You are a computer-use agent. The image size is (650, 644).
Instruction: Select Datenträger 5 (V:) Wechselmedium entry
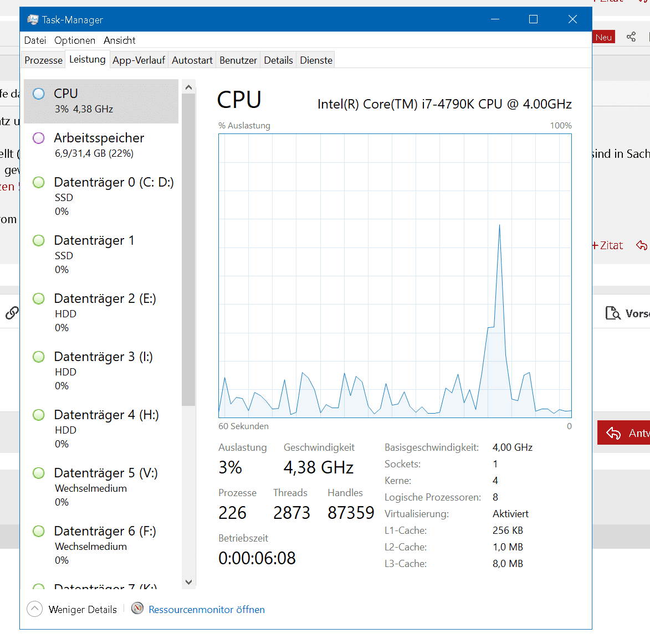click(x=101, y=487)
